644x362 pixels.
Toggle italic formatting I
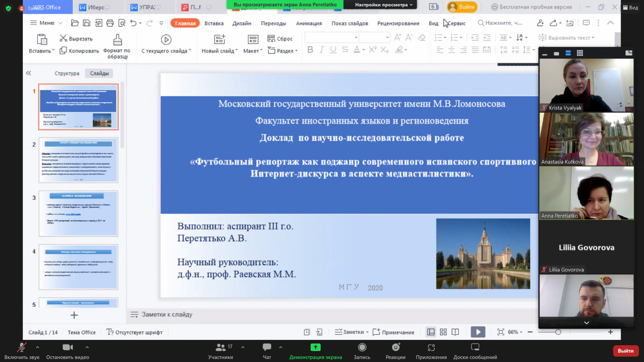pyautogui.click(x=322, y=50)
